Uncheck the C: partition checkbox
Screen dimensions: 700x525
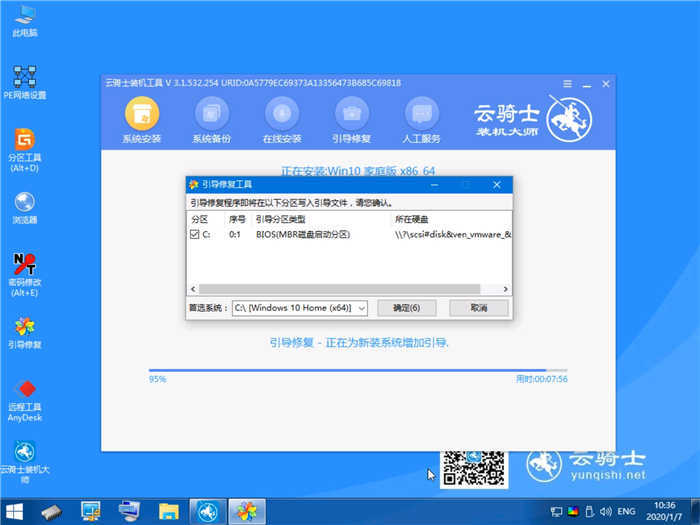(x=195, y=234)
